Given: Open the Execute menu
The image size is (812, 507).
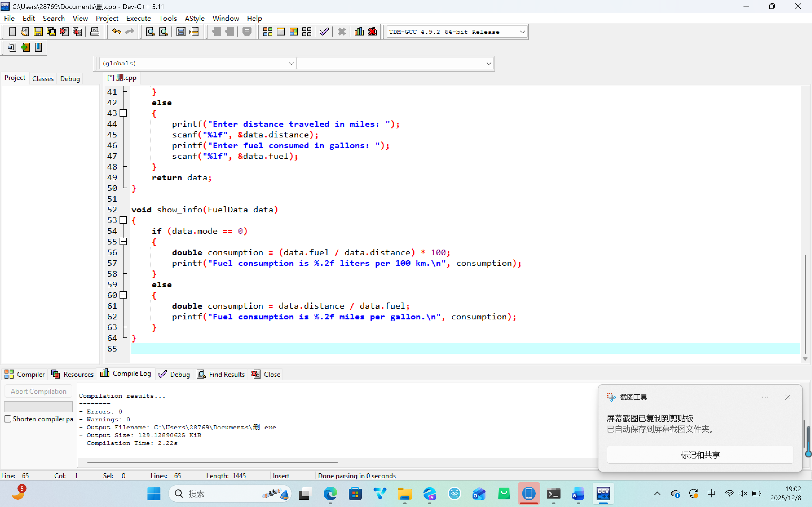Looking at the screenshot, I should [x=138, y=18].
